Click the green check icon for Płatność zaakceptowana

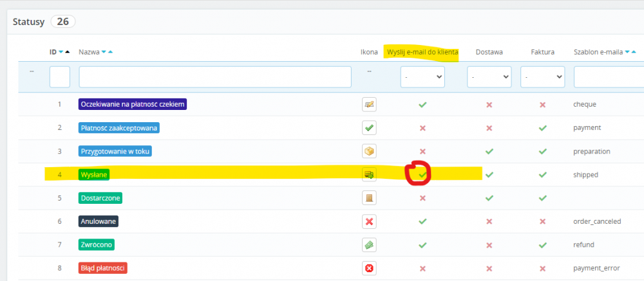tap(369, 127)
